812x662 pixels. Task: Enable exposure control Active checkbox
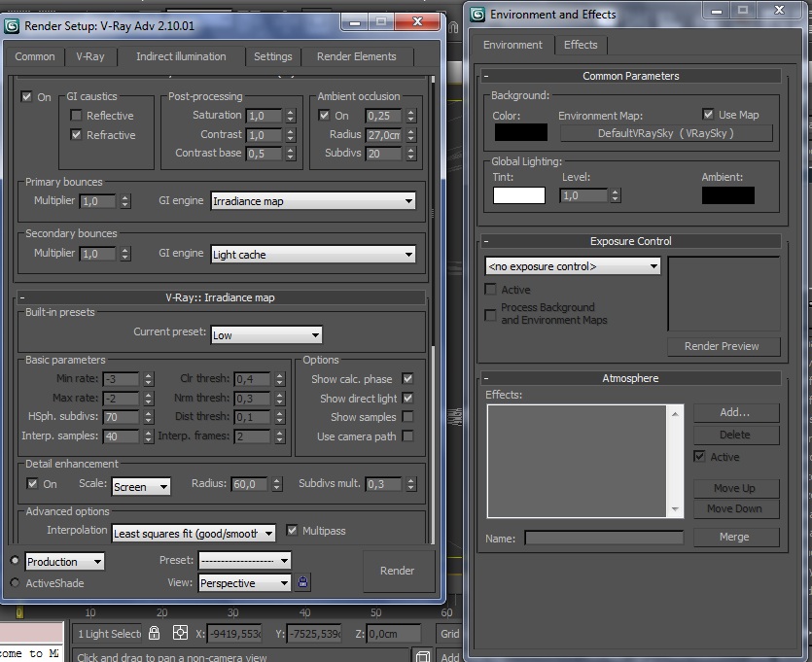[490, 289]
